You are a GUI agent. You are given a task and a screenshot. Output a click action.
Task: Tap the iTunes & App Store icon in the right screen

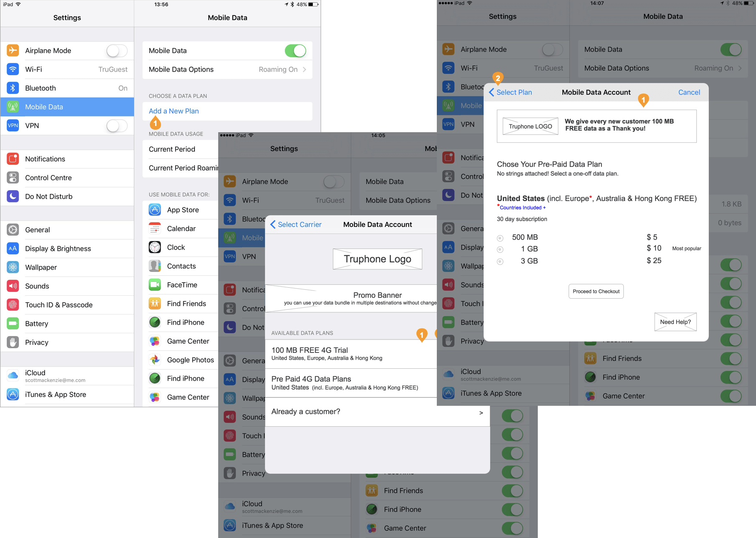tap(449, 393)
